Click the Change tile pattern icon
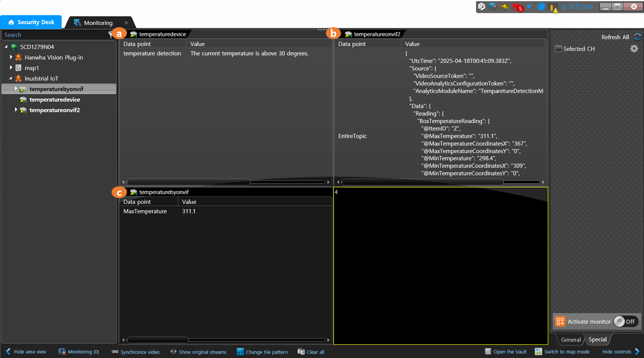The image size is (644, 358). [240, 352]
